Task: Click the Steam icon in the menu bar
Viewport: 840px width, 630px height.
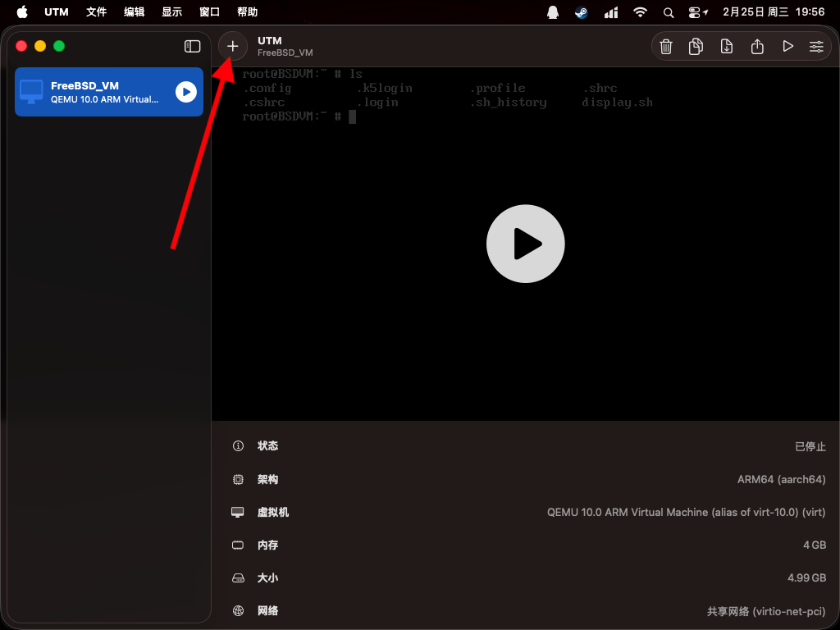Action: [582, 11]
